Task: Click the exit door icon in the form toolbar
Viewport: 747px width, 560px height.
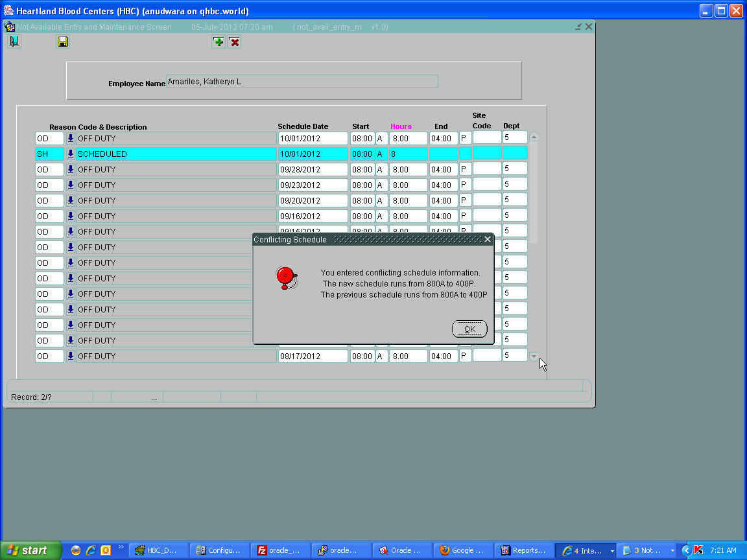Action: [x=14, y=41]
